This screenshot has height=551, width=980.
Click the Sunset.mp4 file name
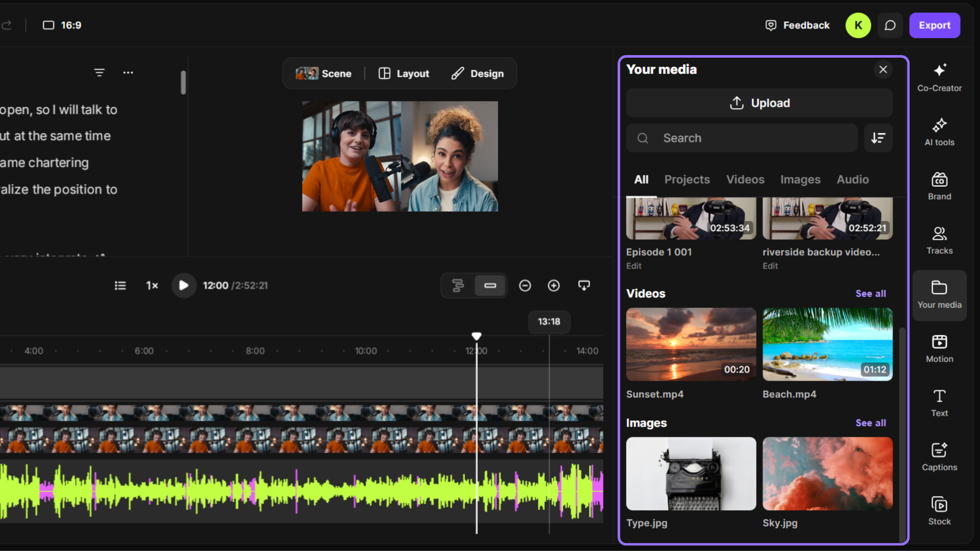point(655,394)
